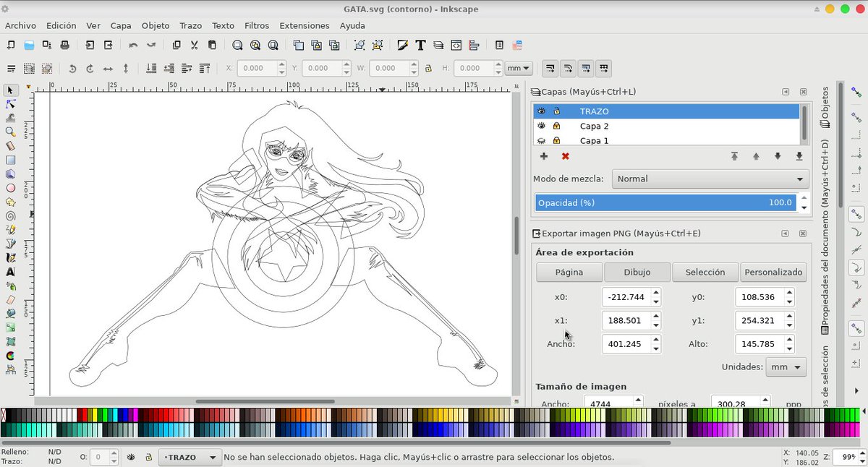This screenshot has height=467, width=868.
Task: Set export area to Página
Action: (569, 272)
